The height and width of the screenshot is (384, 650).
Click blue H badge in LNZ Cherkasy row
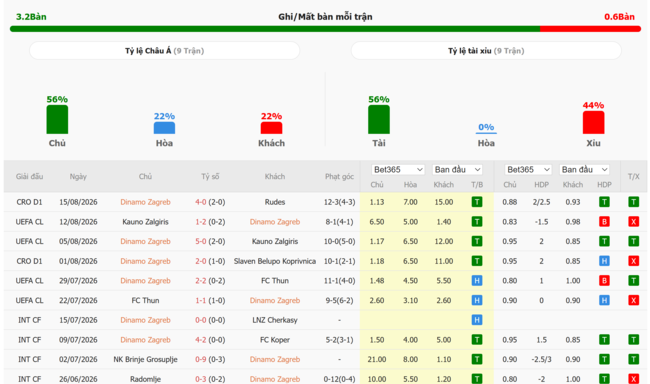click(x=477, y=320)
